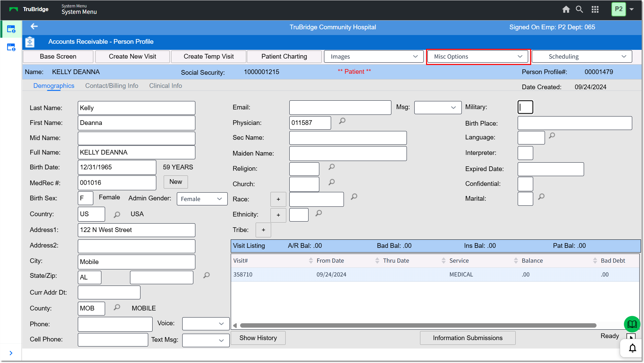Click Base Screen button
Image resolution: width=644 pixels, height=363 pixels.
coord(58,57)
